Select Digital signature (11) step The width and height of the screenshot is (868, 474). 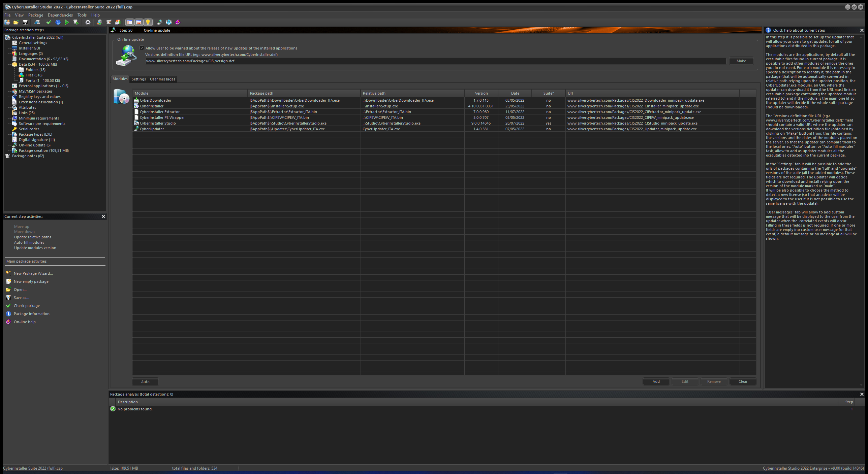[37, 140]
